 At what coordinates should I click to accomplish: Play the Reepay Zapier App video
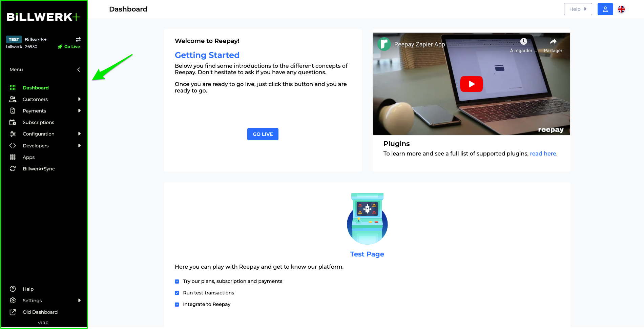[x=472, y=84]
